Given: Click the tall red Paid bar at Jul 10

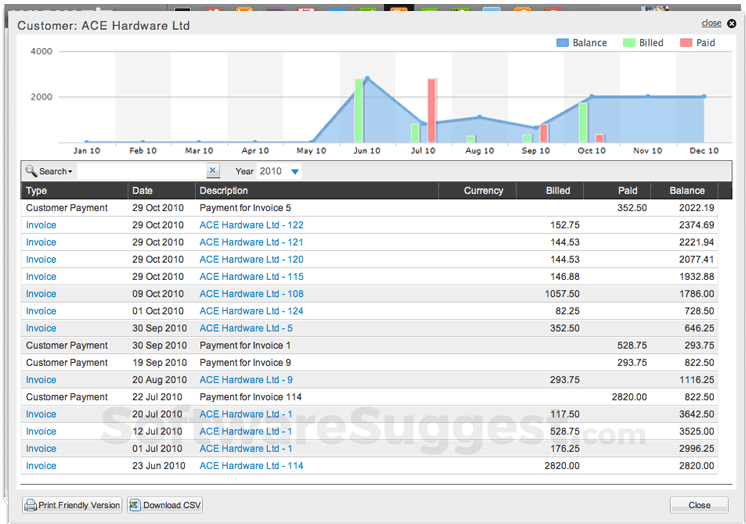Looking at the screenshot, I should 432,110.
